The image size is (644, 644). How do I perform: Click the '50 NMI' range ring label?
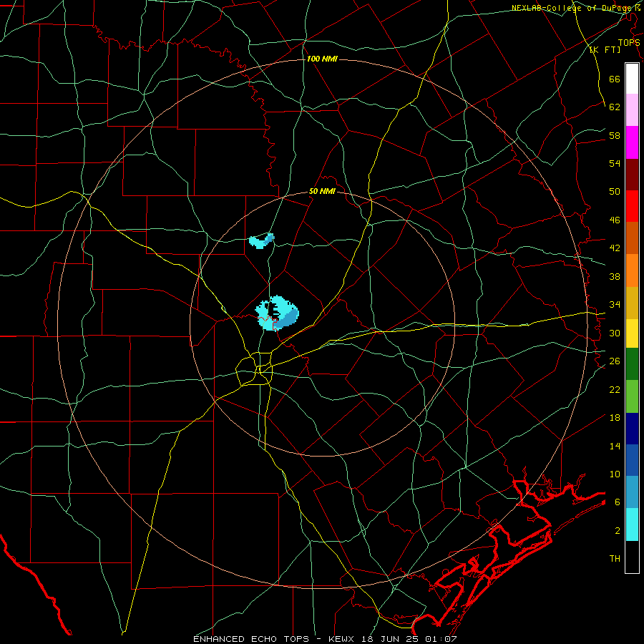(322, 191)
